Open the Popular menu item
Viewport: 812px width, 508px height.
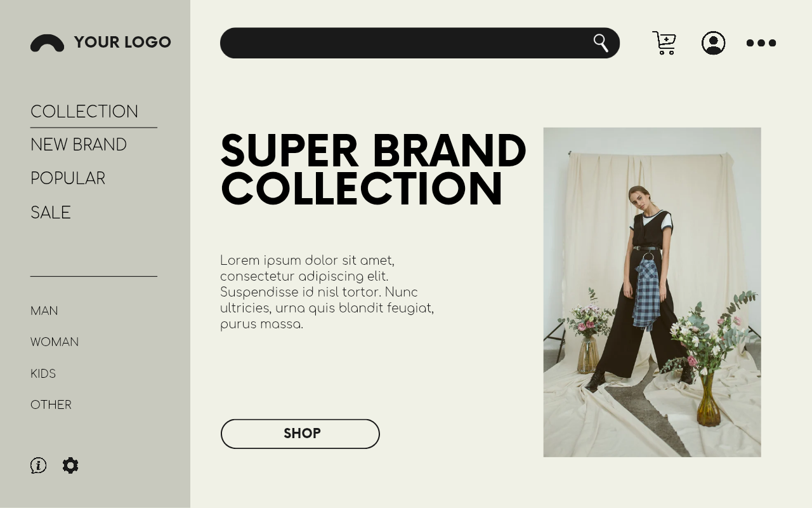click(x=68, y=178)
